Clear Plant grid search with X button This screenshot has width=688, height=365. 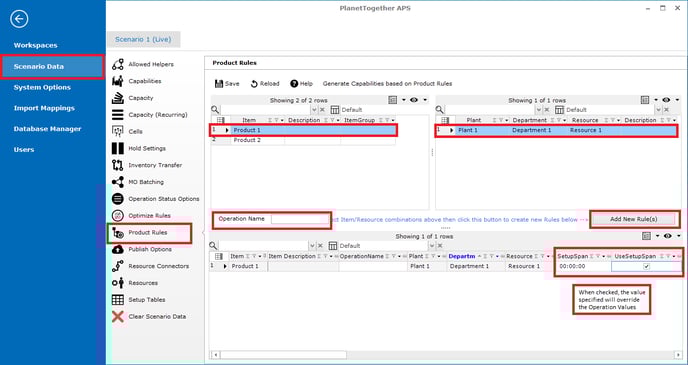547,110
